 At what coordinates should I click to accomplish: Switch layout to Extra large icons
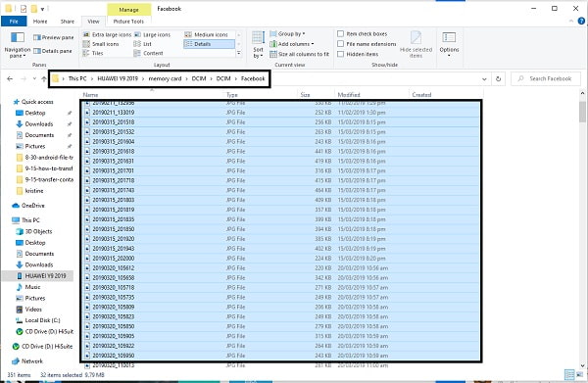point(107,35)
